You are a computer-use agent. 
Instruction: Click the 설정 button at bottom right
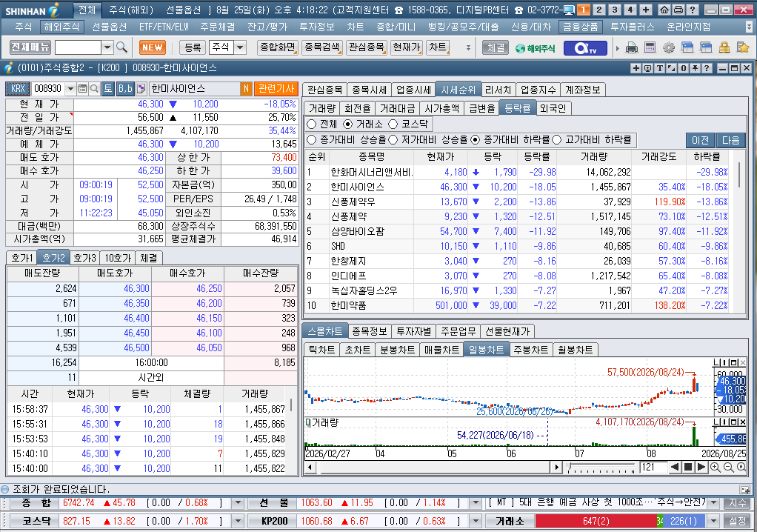coord(737,522)
